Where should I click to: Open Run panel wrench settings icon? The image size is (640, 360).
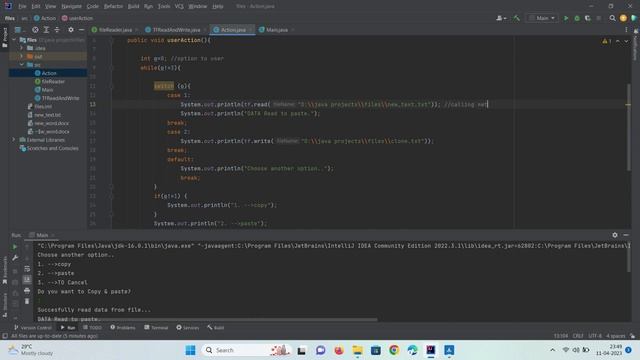coord(15,258)
